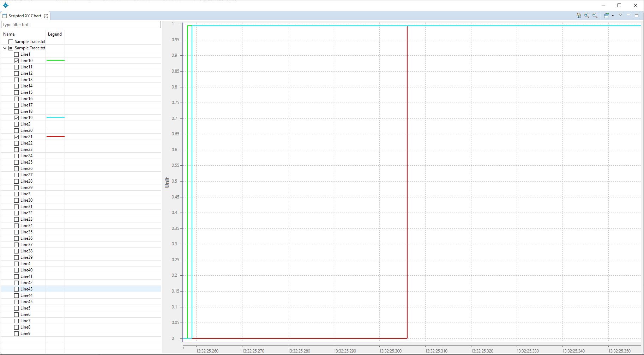Click the Line26 label
Image resolution: width=644 pixels, height=355 pixels.
[26, 169]
